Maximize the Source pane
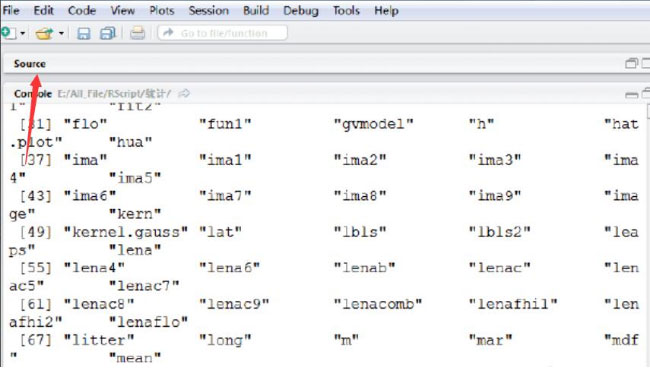Screen dimensions: 650x372 pyautogui.click(x=645, y=63)
